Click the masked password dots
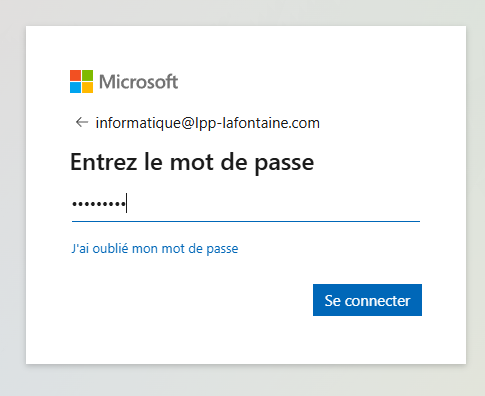 pos(99,203)
